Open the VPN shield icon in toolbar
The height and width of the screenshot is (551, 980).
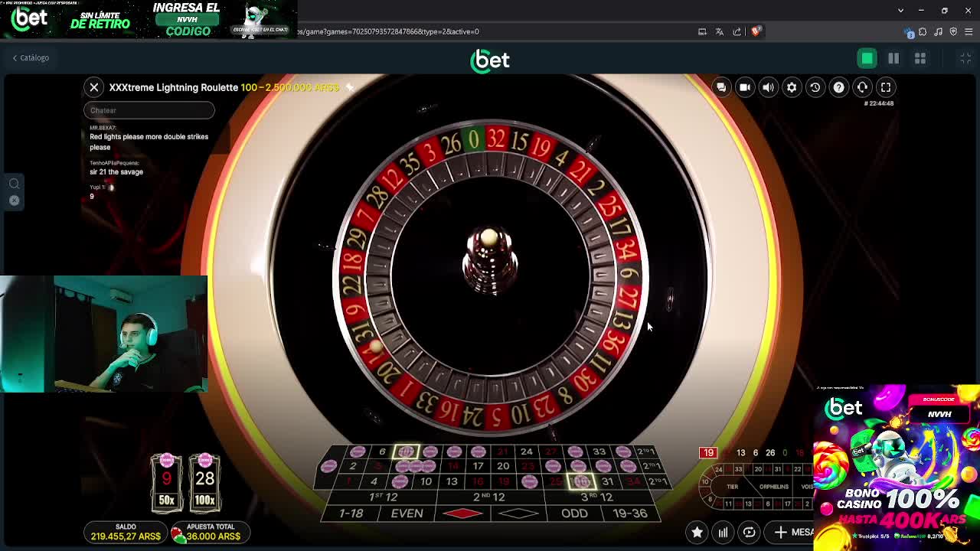tap(953, 31)
